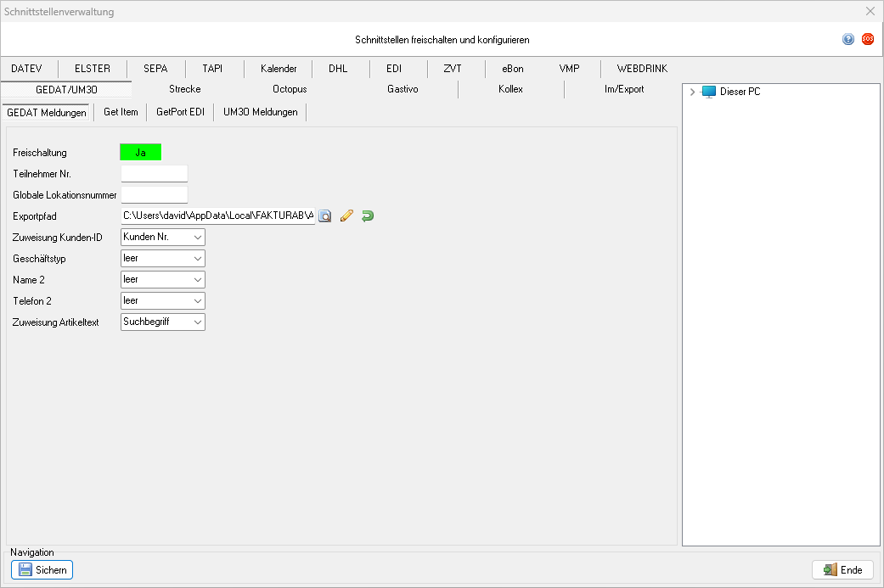Open the Telefon 2 dropdown list

pyautogui.click(x=163, y=300)
